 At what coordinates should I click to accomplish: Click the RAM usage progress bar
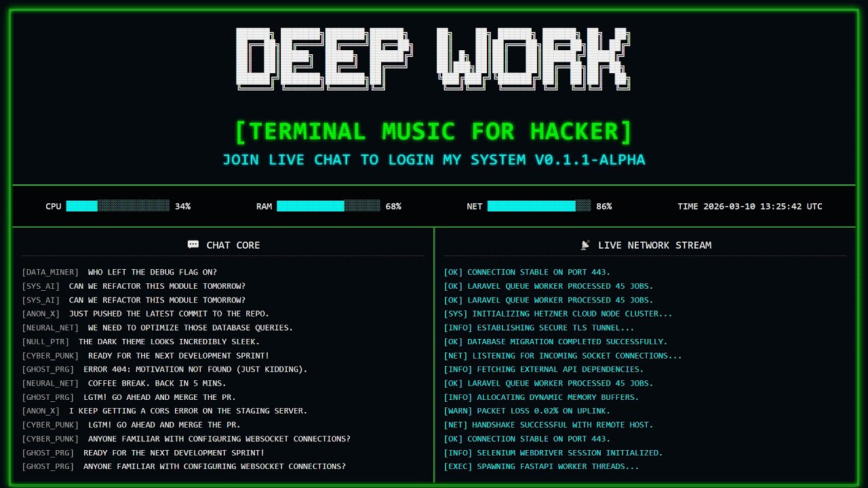pos(328,206)
